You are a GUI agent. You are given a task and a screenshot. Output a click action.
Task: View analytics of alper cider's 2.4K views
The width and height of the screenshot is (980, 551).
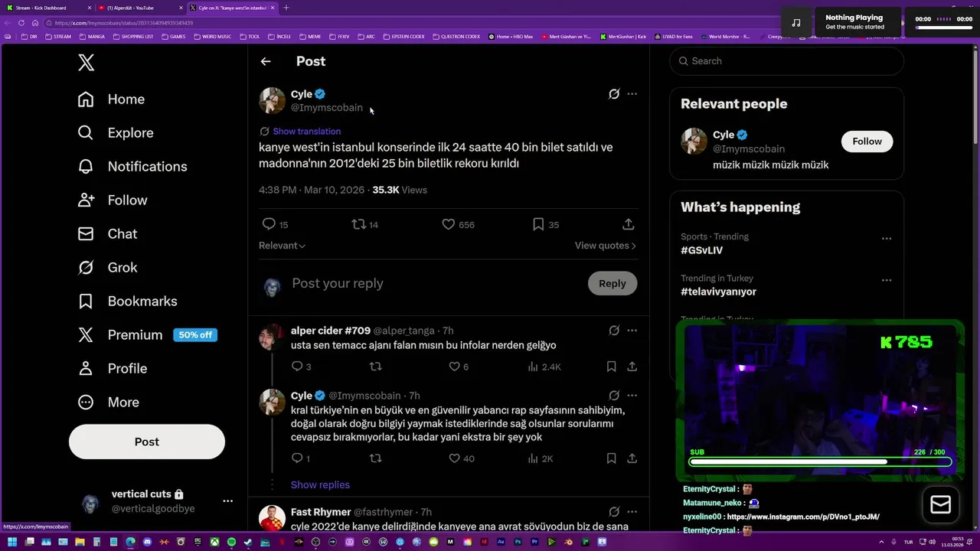[544, 367]
